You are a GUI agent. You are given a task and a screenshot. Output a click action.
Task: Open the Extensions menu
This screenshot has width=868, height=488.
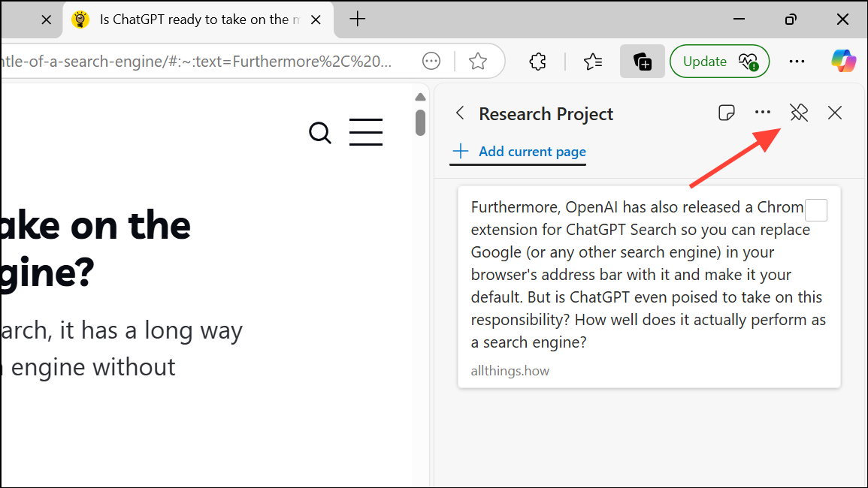click(x=537, y=62)
